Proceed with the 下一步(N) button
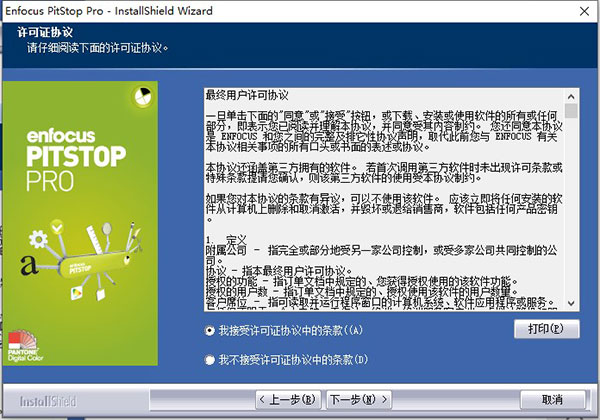Screen dimensions: 600x420 click(359, 400)
